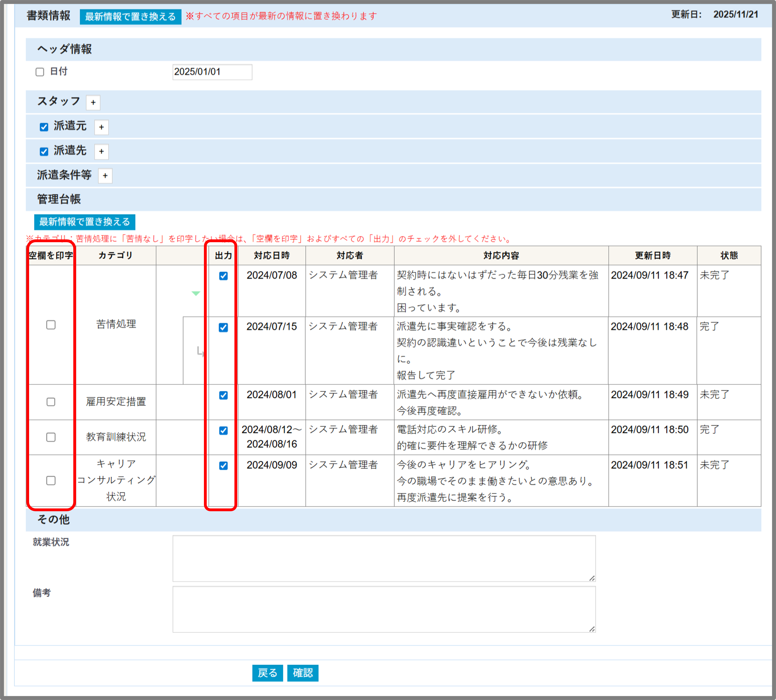Click the 備考 text area
Viewport: 776px width, 700px height.
tap(384, 609)
